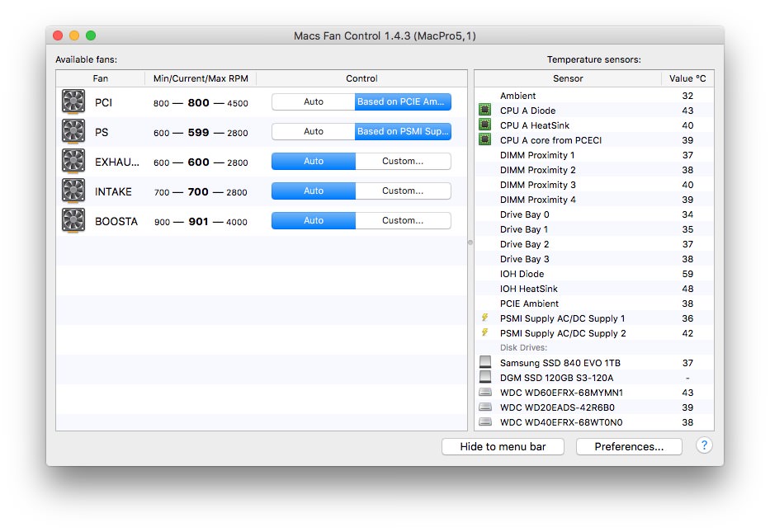Click the PS current RPM value 599
Image resolution: width=770 pixels, height=532 pixels.
(198, 133)
